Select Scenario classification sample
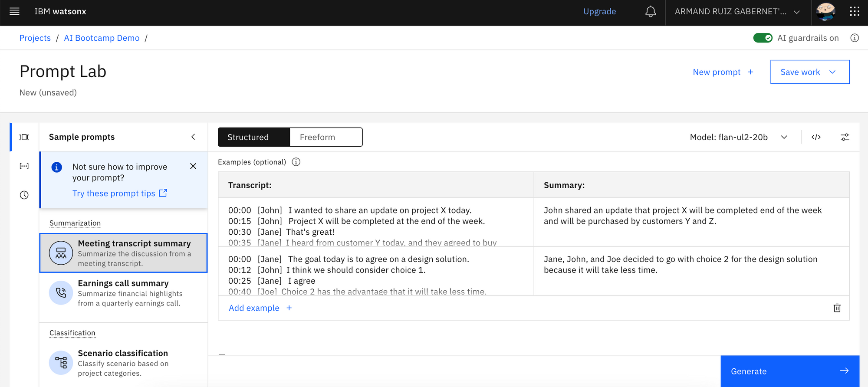 pyautogui.click(x=123, y=363)
